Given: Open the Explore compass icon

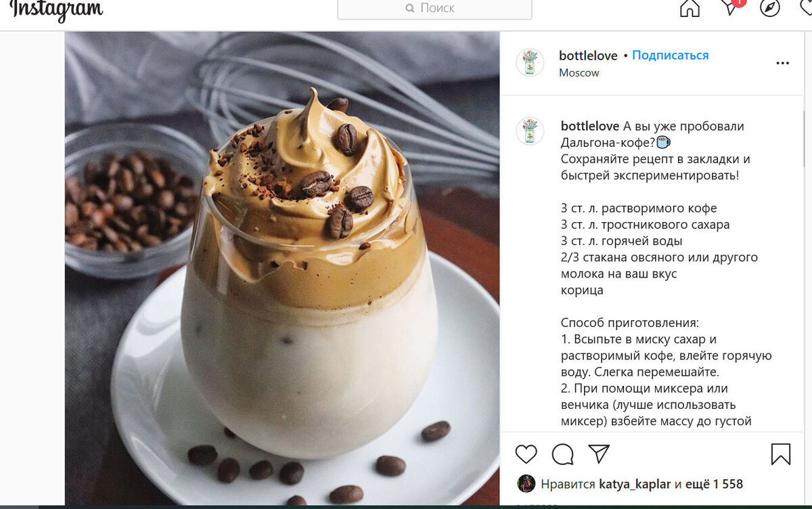Looking at the screenshot, I should [x=770, y=7].
